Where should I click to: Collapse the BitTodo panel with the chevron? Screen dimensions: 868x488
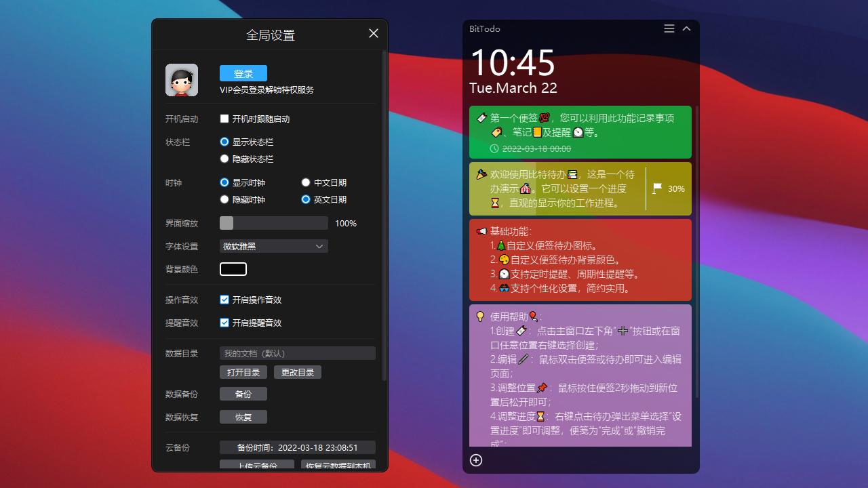pos(686,28)
